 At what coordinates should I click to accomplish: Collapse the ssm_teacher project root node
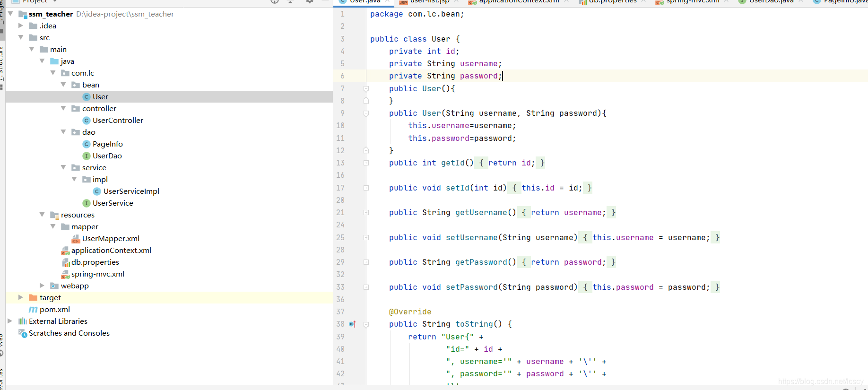[10, 14]
